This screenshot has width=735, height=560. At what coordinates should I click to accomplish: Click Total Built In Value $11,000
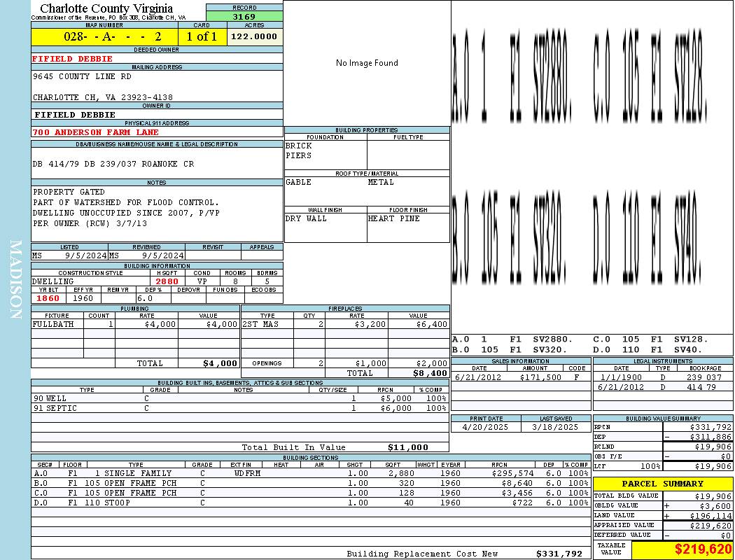point(408,448)
